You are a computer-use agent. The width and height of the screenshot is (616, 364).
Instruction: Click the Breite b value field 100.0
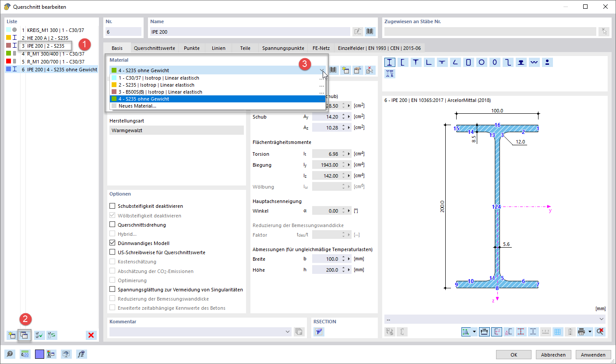[x=327, y=259]
